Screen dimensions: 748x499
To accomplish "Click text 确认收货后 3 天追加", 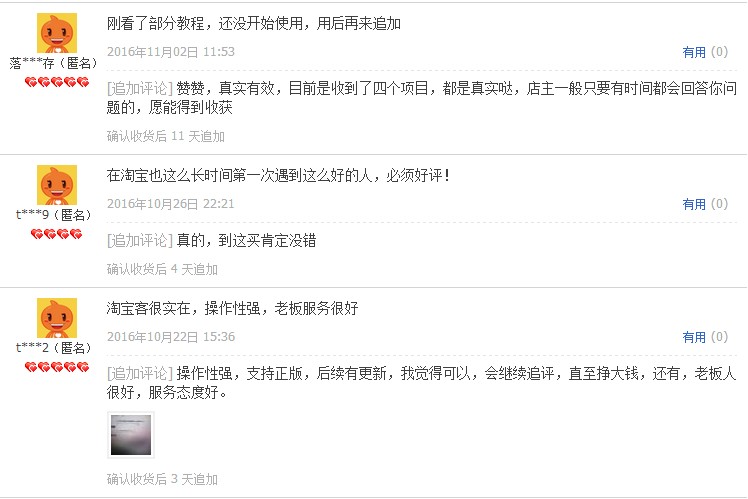I will pos(162,479).
